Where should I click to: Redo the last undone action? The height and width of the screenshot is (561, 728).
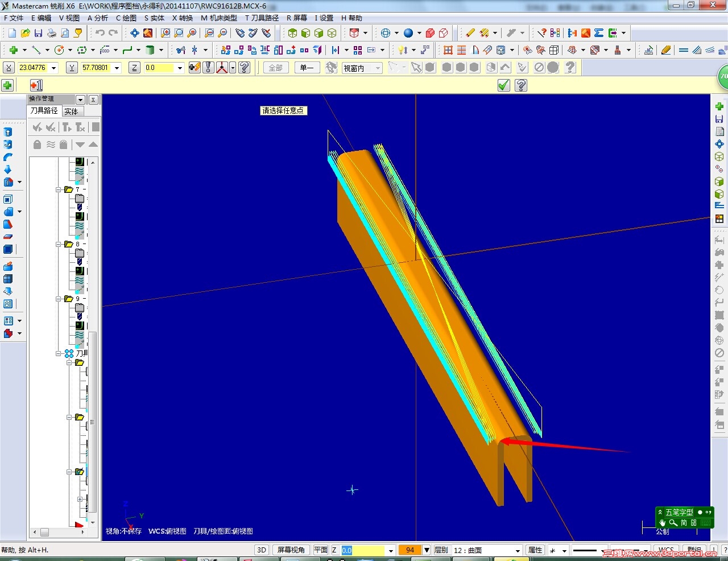coord(113,33)
